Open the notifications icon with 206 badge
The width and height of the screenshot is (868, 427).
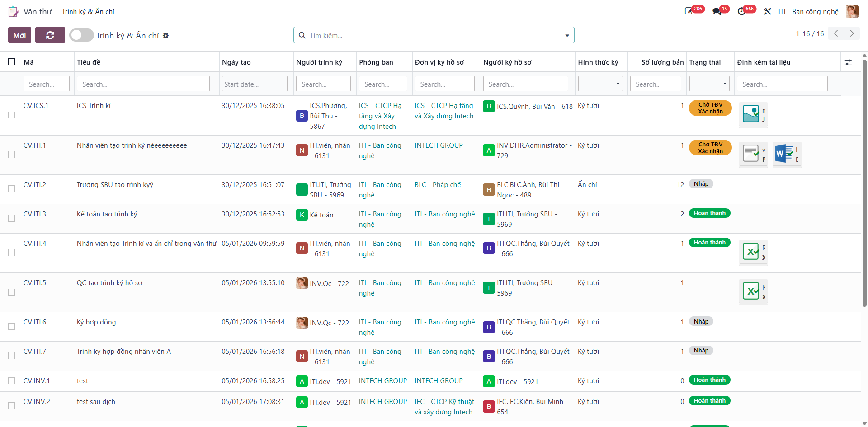tap(689, 11)
